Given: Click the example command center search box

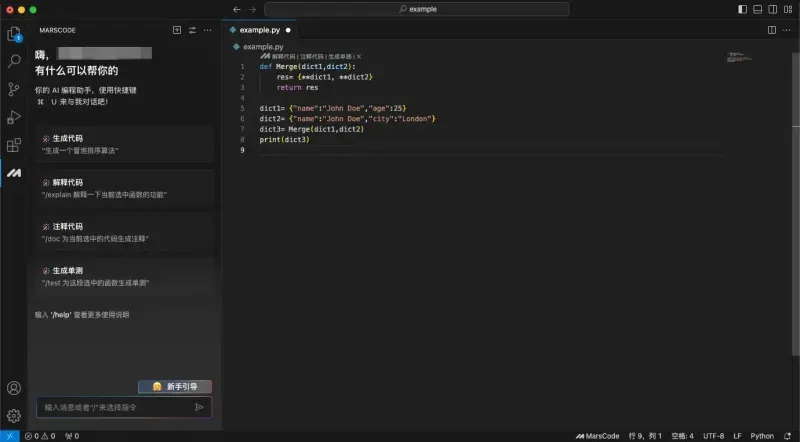Looking at the screenshot, I should [x=416, y=9].
